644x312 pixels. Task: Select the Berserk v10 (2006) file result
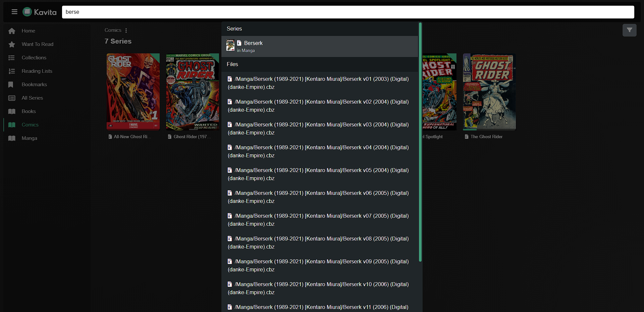click(x=320, y=288)
